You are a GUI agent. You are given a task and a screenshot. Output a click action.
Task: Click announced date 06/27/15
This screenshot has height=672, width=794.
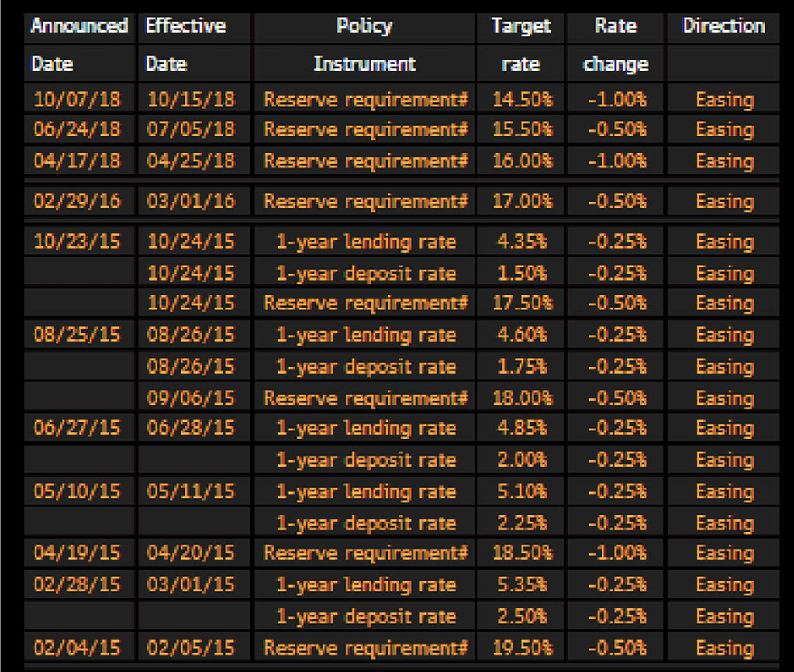[x=78, y=428]
